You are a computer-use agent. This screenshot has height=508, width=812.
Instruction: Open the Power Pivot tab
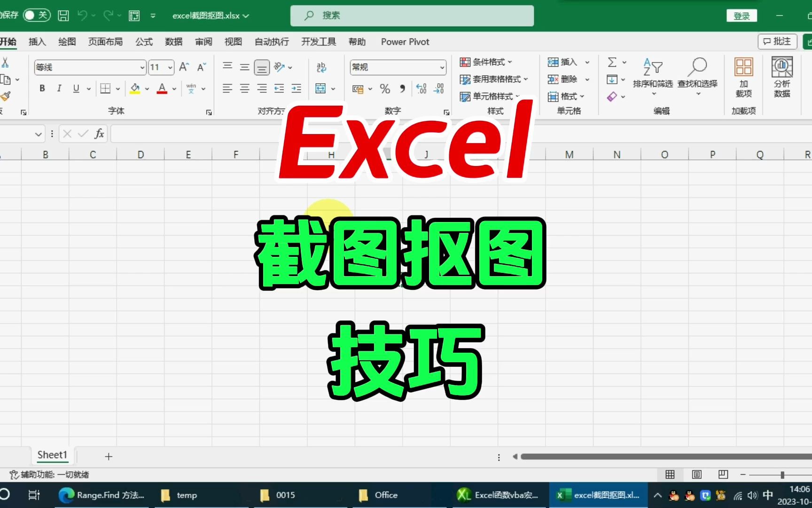pos(405,41)
